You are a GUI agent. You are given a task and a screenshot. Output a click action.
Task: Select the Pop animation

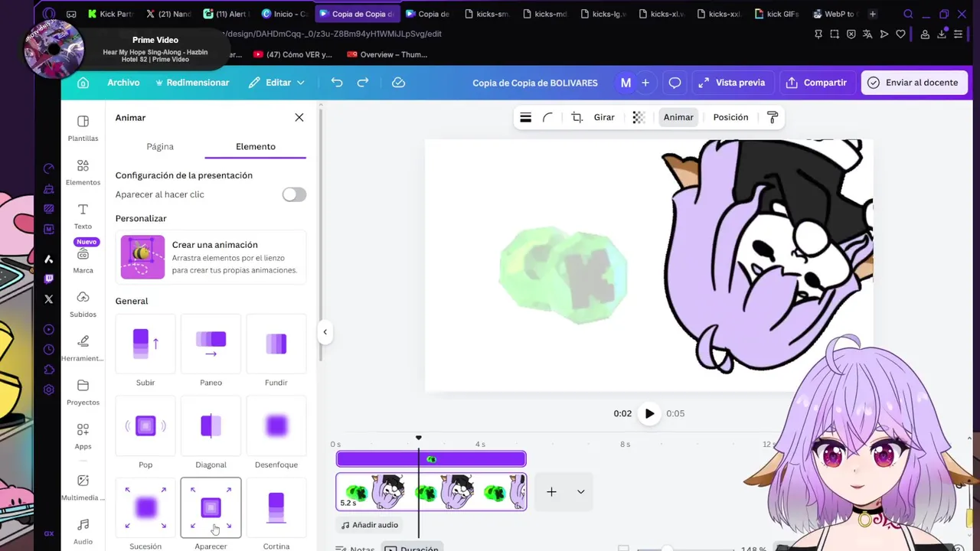click(145, 433)
